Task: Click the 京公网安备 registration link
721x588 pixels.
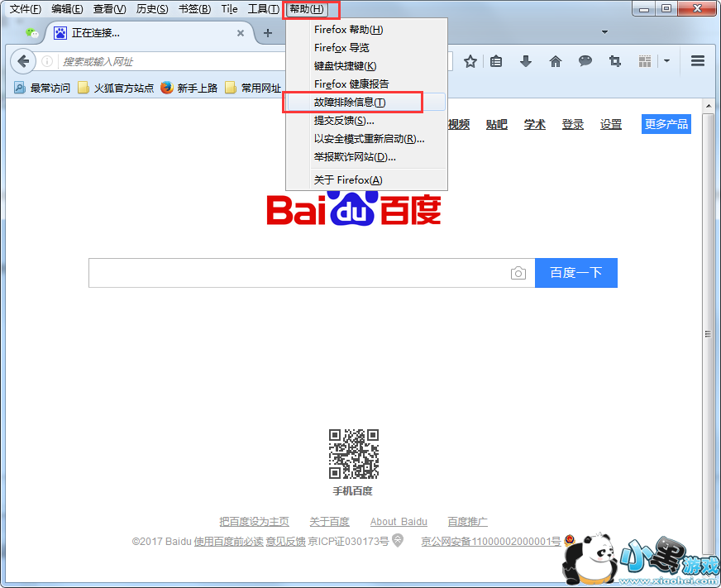Action: 491,542
